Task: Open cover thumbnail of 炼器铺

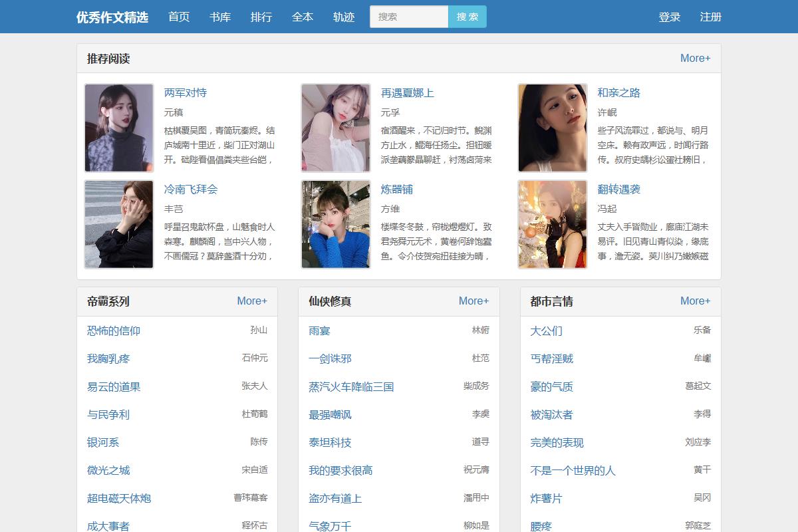Action: click(336, 224)
